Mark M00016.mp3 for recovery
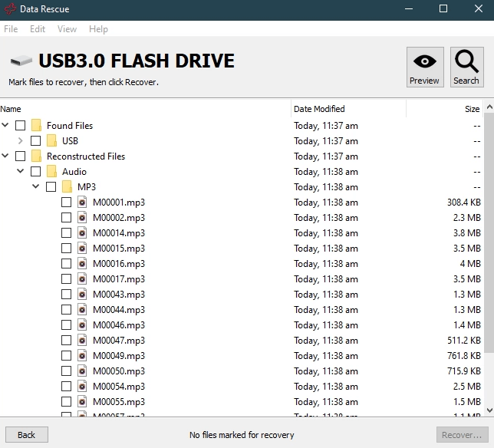 click(66, 264)
